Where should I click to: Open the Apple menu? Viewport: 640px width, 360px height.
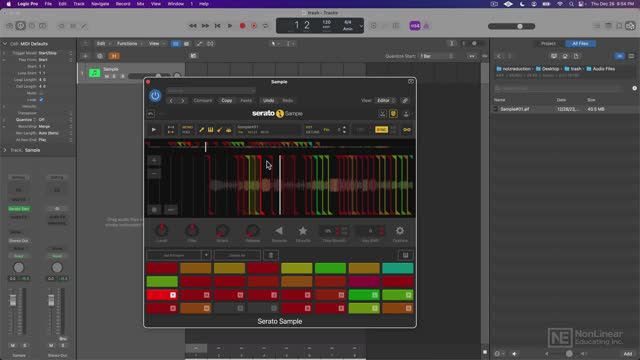coord(9,4)
